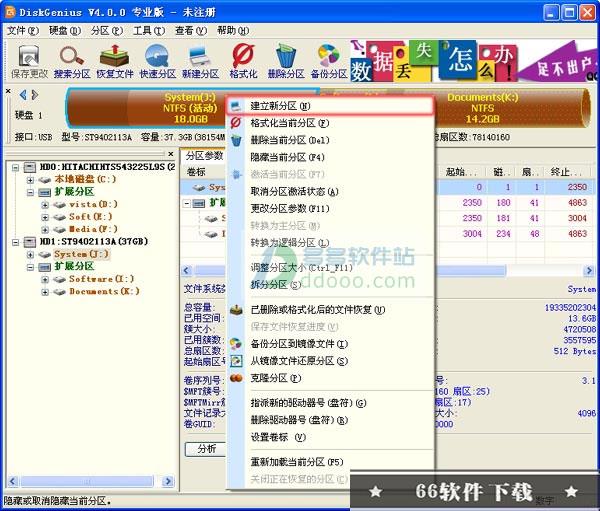This screenshot has height=511, width=600.
Task: Select 本地磁盘 (C:) in the tree
Action: click(x=85, y=179)
